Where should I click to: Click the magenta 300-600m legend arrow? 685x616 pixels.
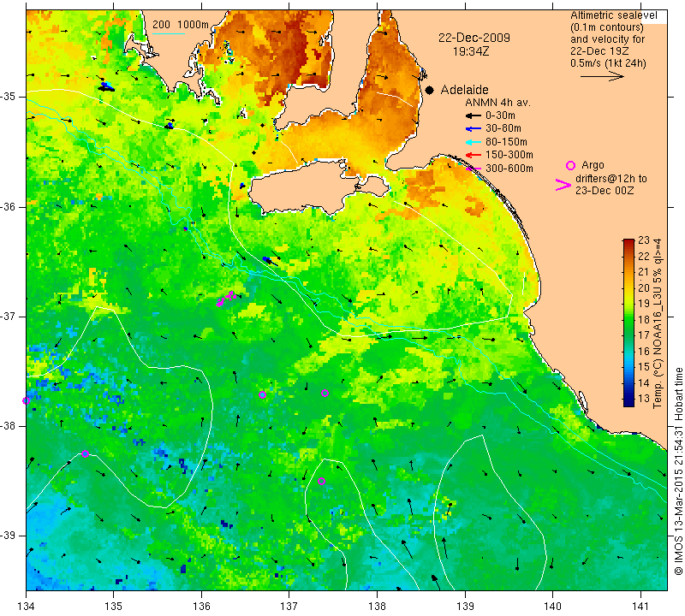tap(473, 168)
